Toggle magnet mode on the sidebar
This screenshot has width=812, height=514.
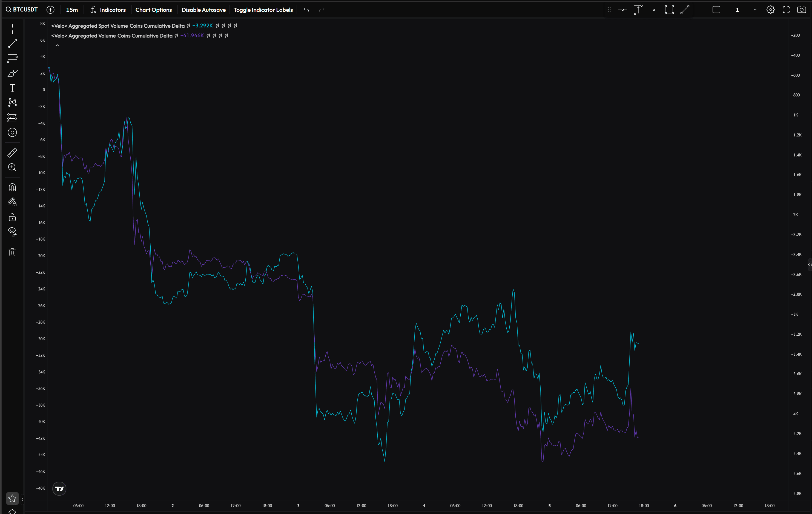tap(13, 187)
